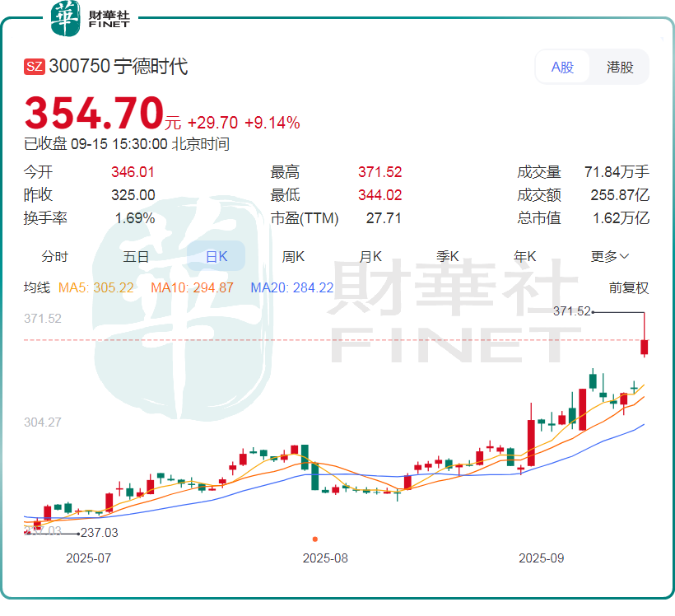Click the 2025-07 date axis label
This screenshot has width=675, height=616.
click(x=88, y=558)
